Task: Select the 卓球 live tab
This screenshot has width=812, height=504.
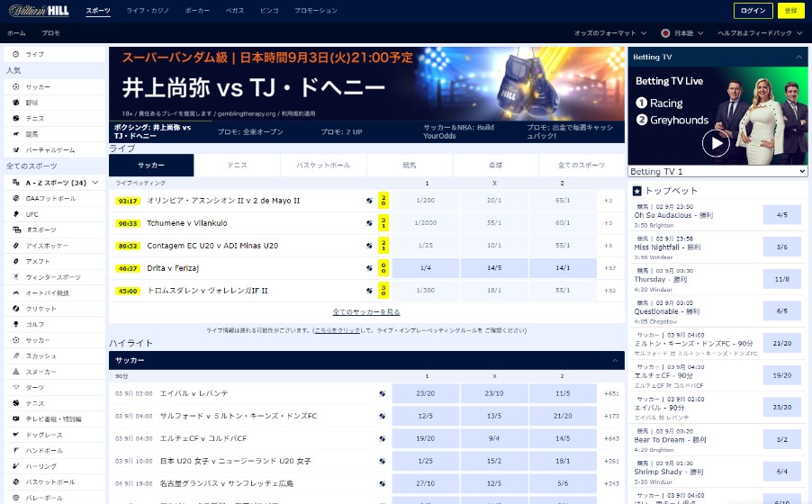Action: pos(496,166)
